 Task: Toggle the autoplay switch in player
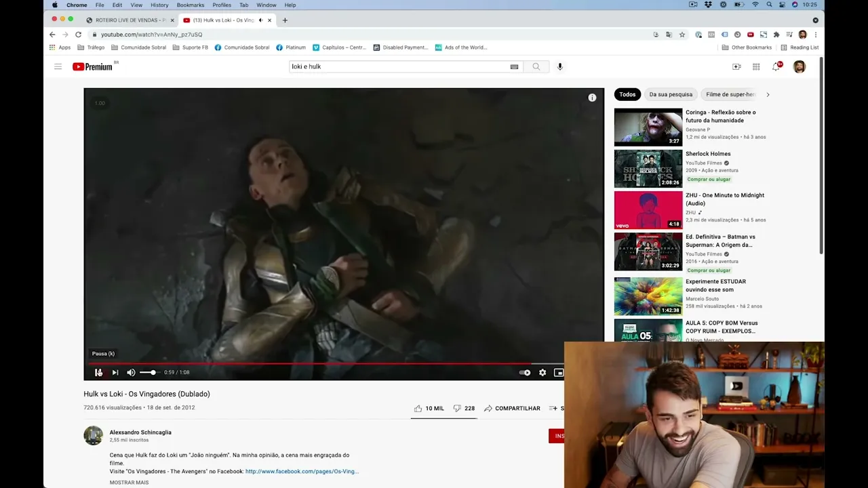coord(525,372)
